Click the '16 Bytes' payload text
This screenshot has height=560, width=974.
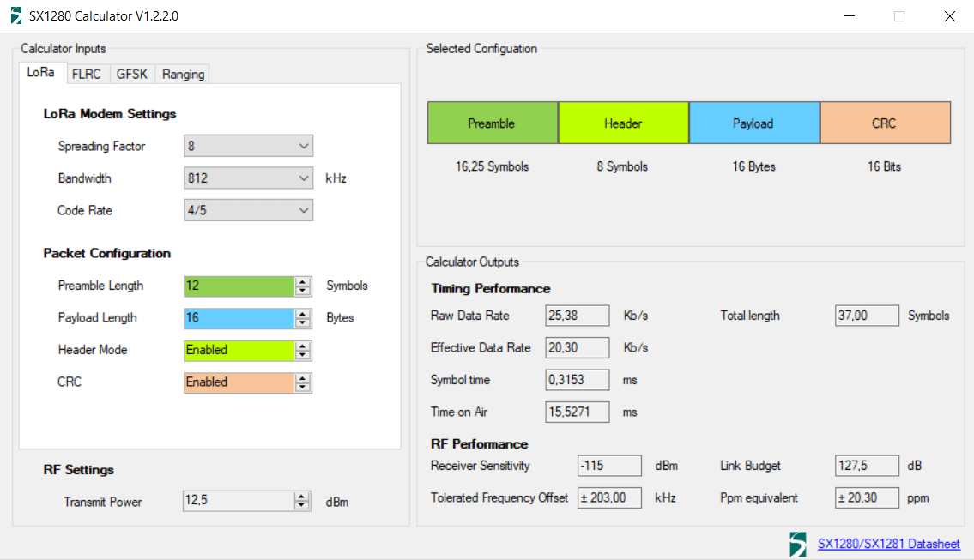[753, 166]
